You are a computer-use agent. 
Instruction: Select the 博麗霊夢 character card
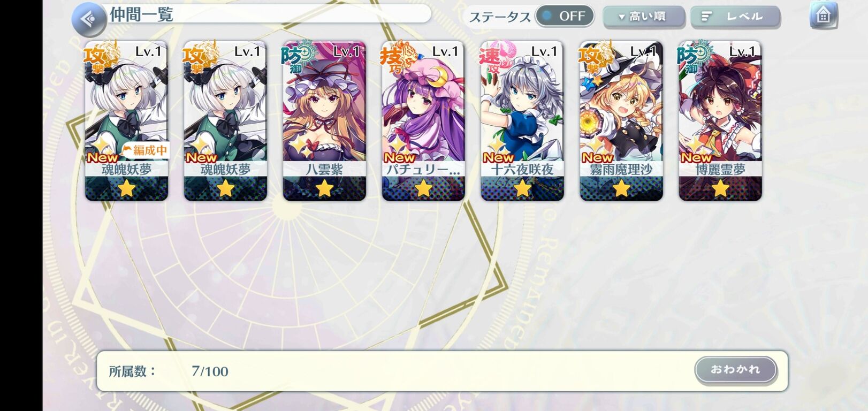click(720, 121)
